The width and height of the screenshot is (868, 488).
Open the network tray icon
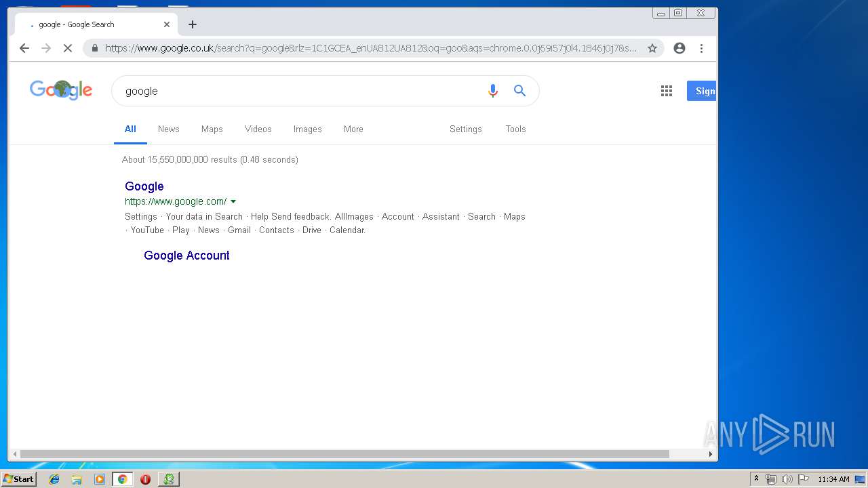771,479
